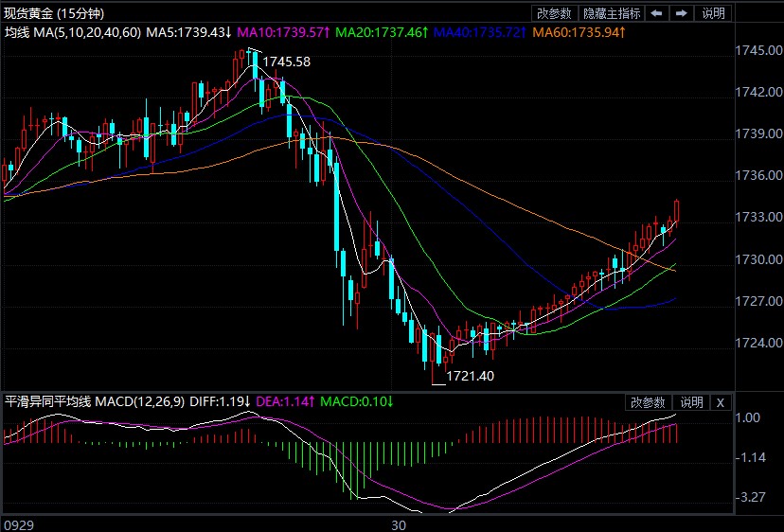Screen dimensions: 784x532
Task: Close the MACD indicator panel with X
Action: [x=720, y=403]
